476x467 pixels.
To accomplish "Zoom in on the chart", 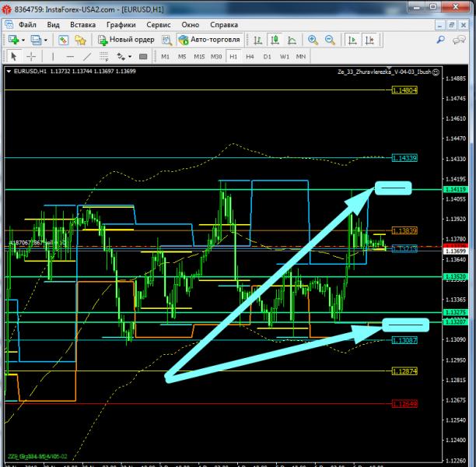I will pos(313,39).
